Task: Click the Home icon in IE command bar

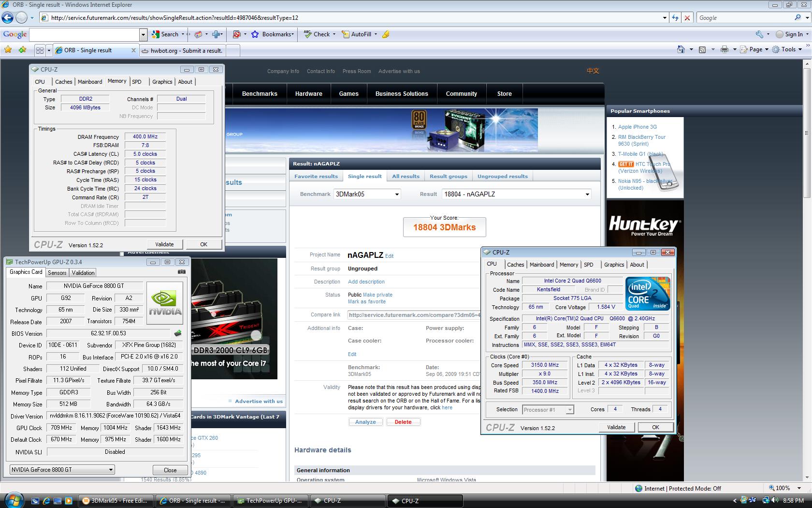Action: (x=681, y=49)
